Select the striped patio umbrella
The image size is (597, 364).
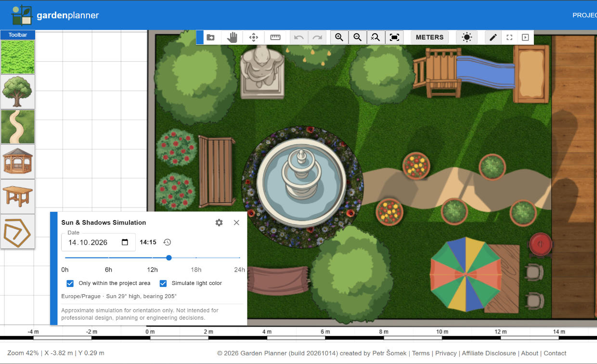(466, 274)
